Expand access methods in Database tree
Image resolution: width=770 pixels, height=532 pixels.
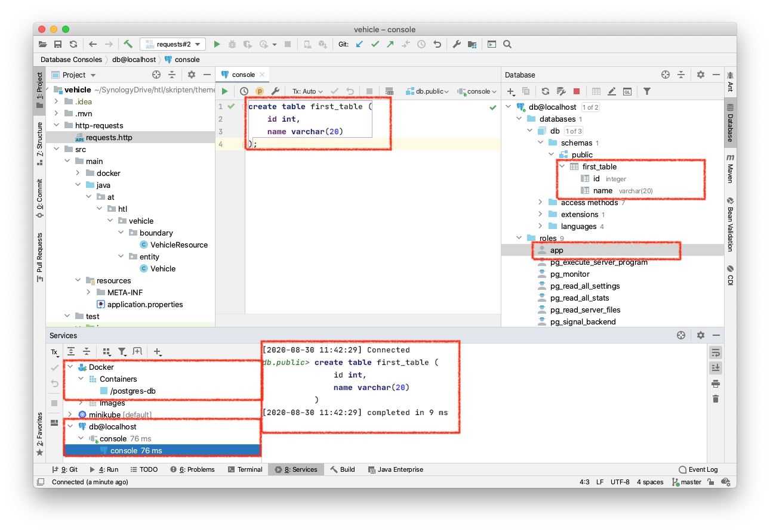pos(540,203)
